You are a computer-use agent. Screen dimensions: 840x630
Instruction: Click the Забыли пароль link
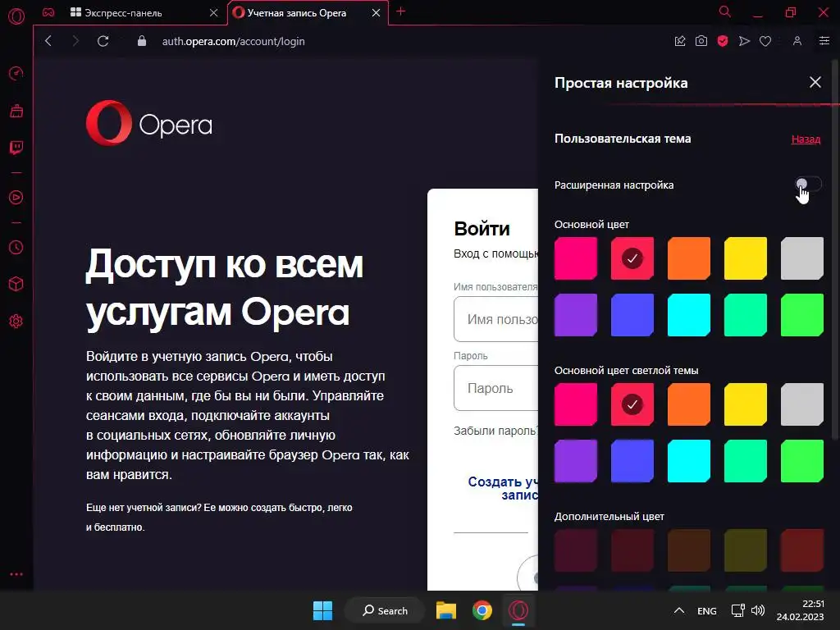point(495,431)
